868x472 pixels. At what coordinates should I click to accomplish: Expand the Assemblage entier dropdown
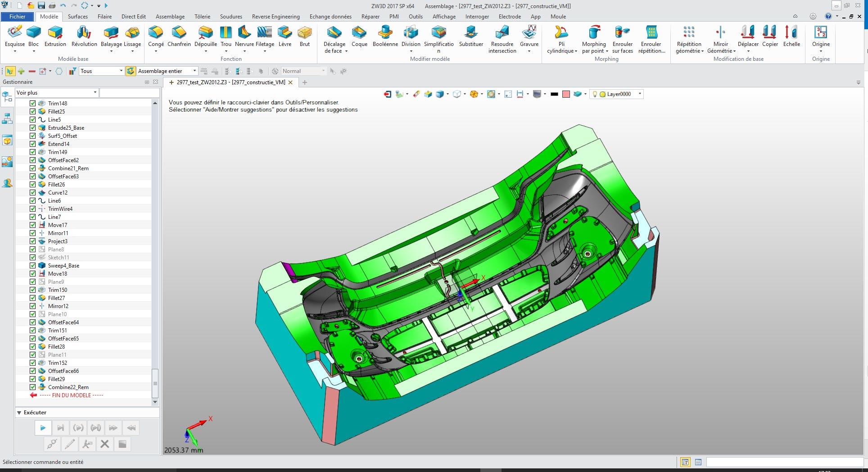coord(194,71)
